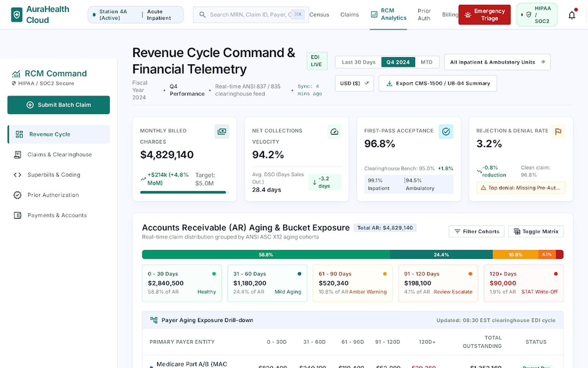The image size is (588, 368).
Task: Select the Q4 2024 range
Action: click(x=398, y=62)
